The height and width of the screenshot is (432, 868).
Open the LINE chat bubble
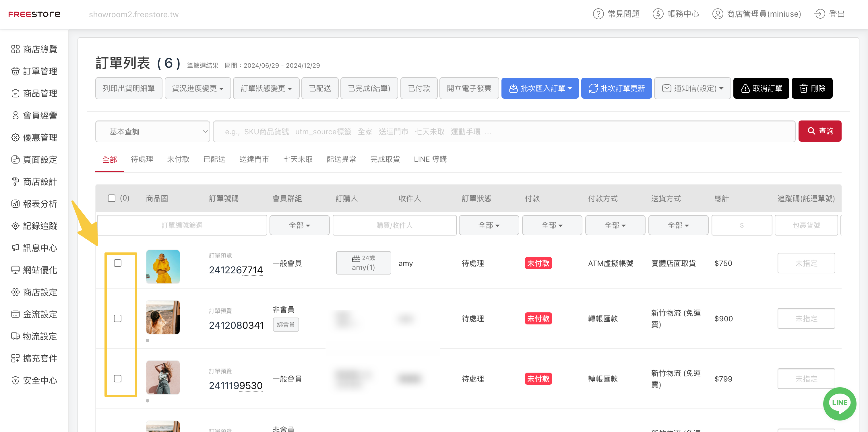pyautogui.click(x=840, y=403)
